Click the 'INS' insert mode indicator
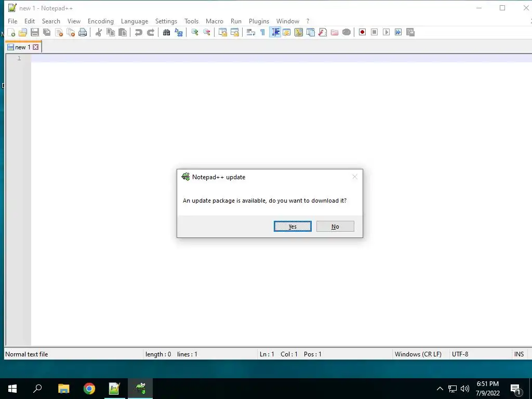Image resolution: width=532 pixels, height=399 pixels. (519, 354)
